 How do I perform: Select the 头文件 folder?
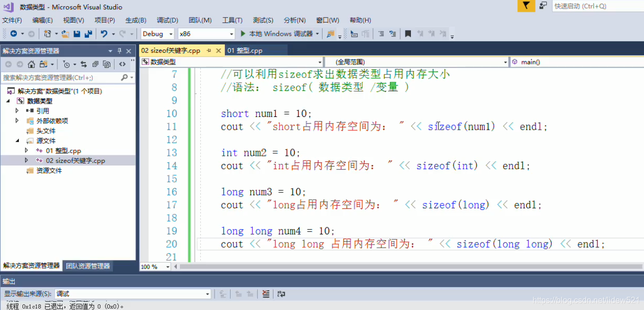tap(45, 131)
